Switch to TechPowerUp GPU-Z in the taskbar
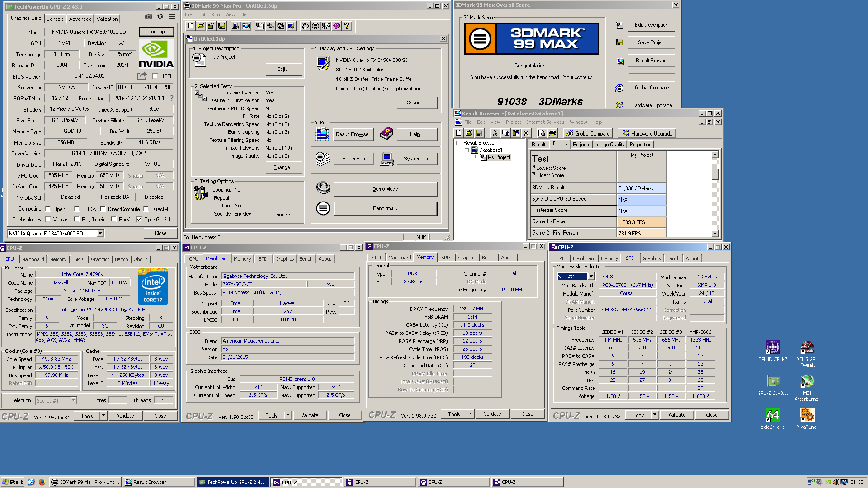868x488 pixels. pos(233,482)
